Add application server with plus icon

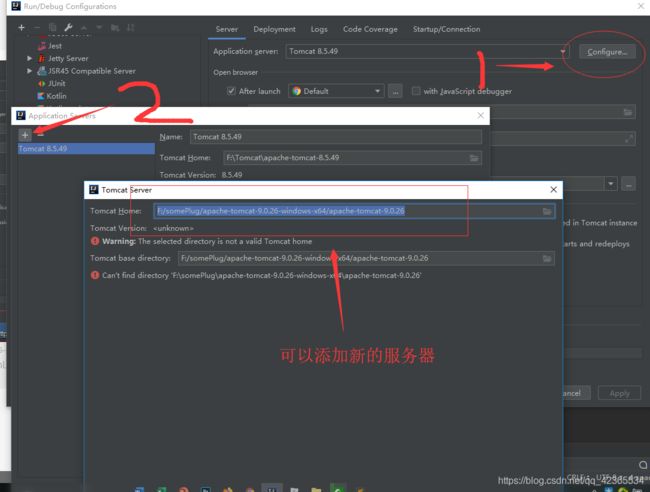point(25,135)
